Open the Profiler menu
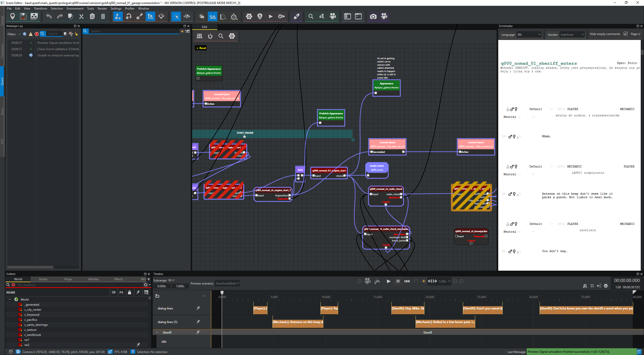The width and height of the screenshot is (644, 355). pos(130,9)
